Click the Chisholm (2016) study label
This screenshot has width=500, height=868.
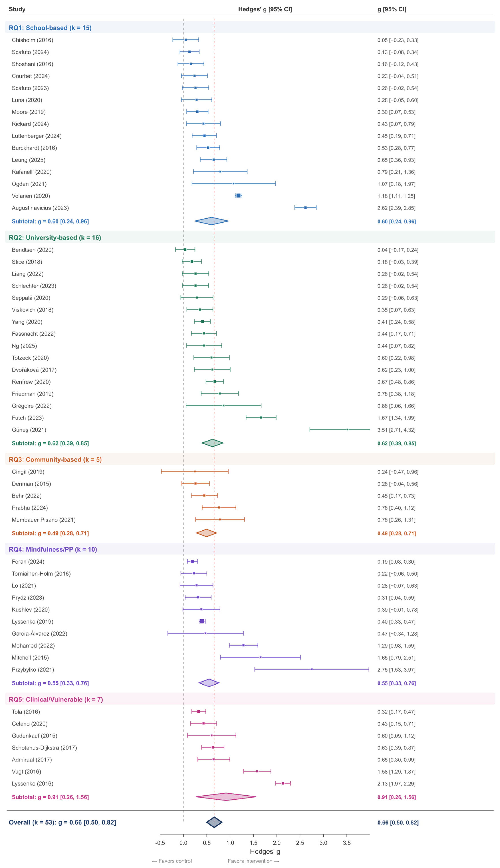[32, 40]
